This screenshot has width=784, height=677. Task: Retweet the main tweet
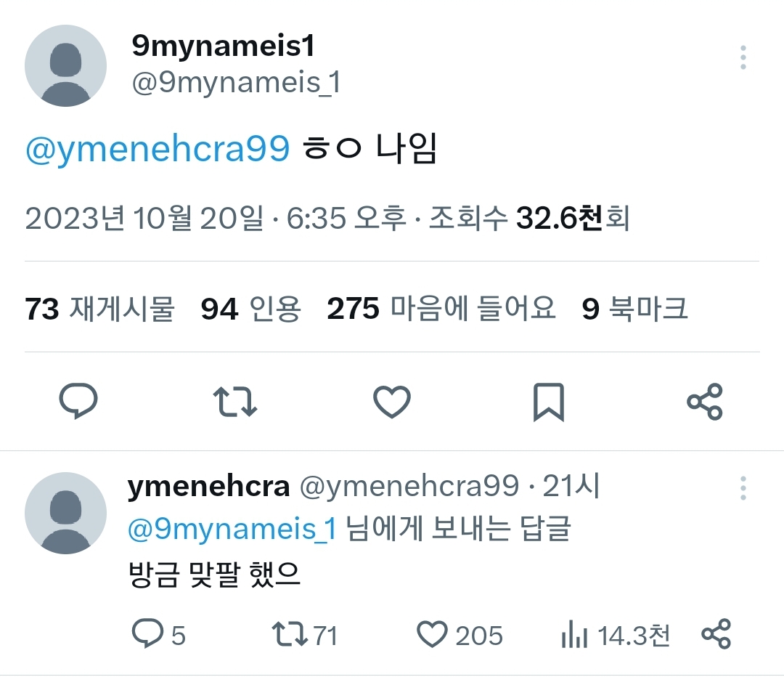234,401
